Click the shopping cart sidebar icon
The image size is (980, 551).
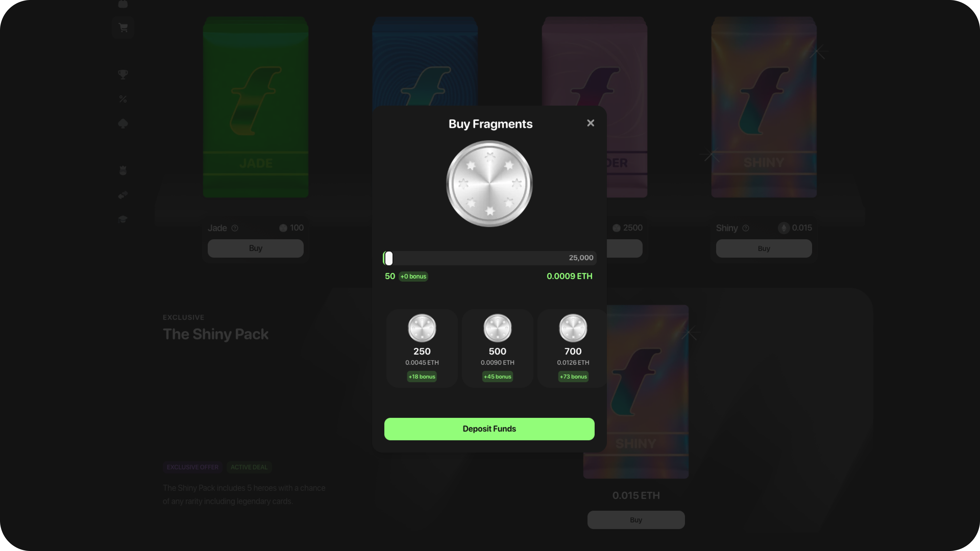[x=123, y=27]
